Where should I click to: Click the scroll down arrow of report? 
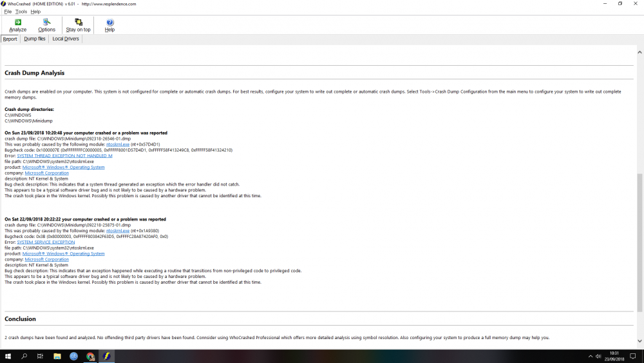click(x=639, y=341)
